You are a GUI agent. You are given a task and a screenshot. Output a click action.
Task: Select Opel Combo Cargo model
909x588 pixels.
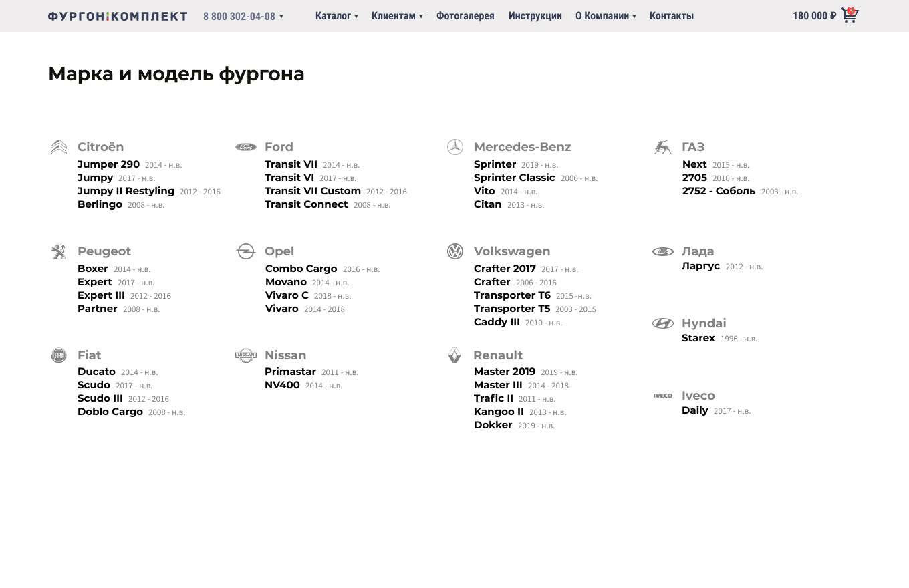click(x=301, y=269)
